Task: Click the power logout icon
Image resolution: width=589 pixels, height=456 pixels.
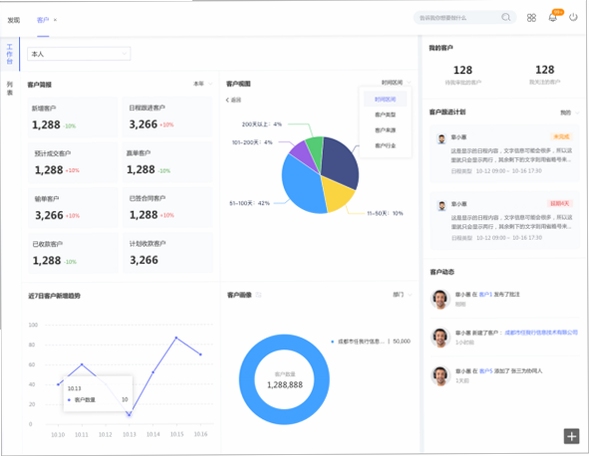Action: point(573,17)
